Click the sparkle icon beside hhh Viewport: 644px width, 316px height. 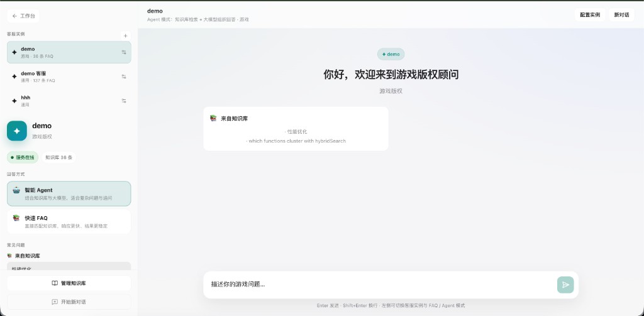pyautogui.click(x=14, y=101)
